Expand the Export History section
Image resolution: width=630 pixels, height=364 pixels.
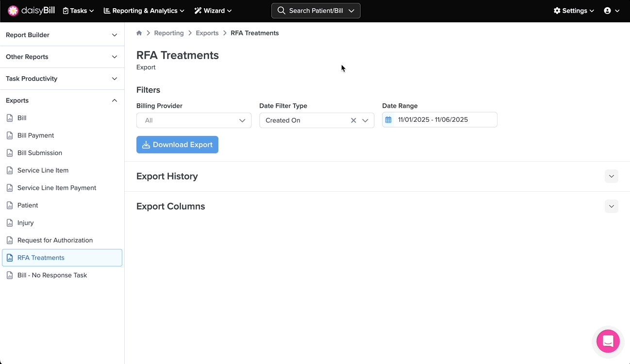[x=611, y=176]
